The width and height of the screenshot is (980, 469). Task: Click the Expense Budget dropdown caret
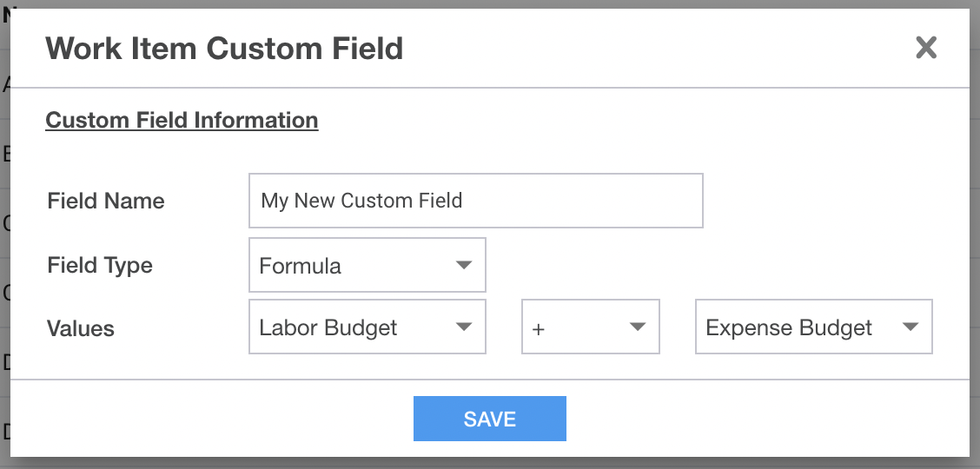tap(910, 327)
